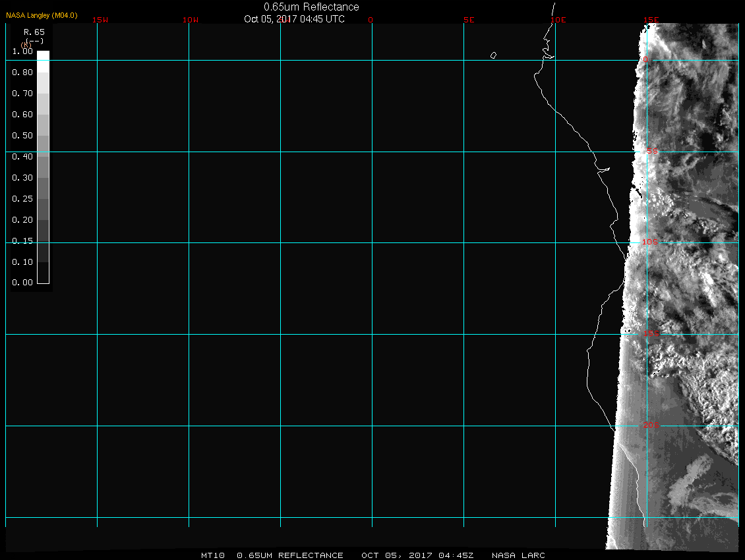The width and height of the screenshot is (745, 560).
Task: Click the NASA Langley (M04.0) label
Action: point(42,15)
